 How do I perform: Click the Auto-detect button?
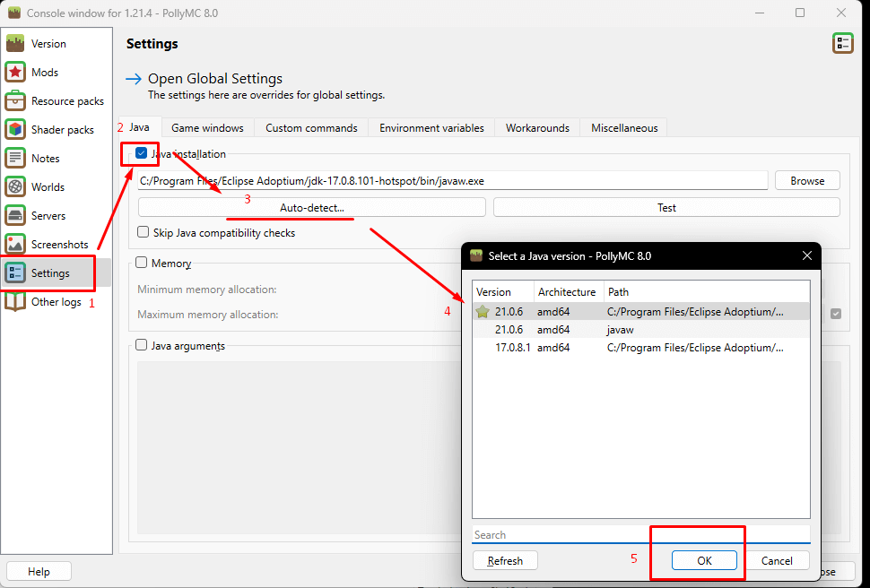pos(311,207)
